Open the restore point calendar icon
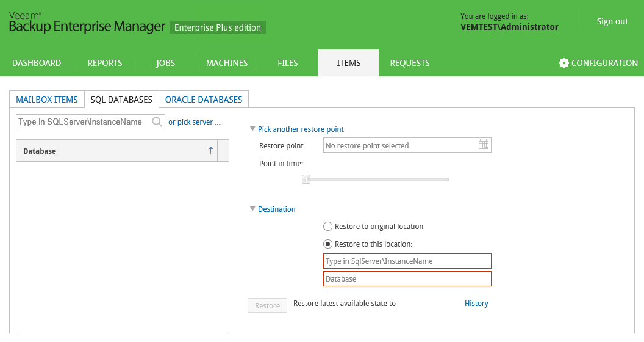Viewport: 644px width, 342px height. coord(484,144)
